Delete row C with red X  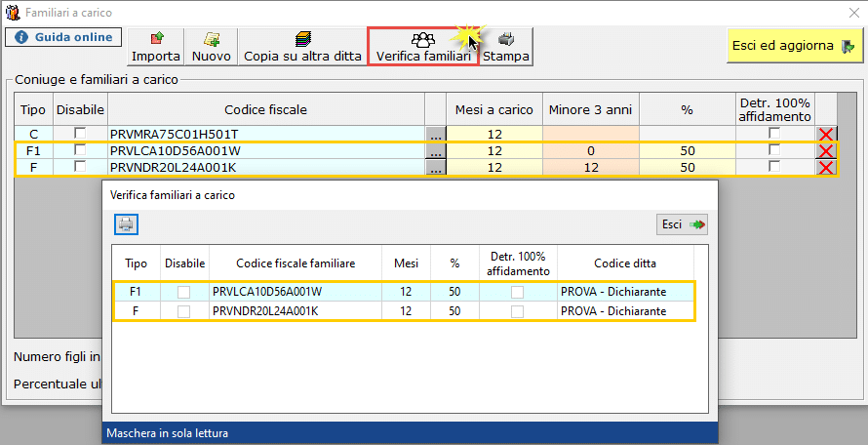pyautogui.click(x=826, y=134)
